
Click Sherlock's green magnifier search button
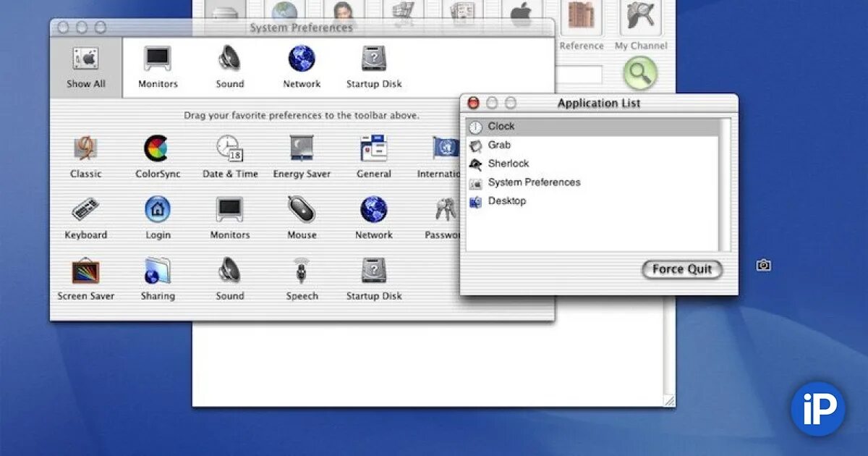click(x=640, y=73)
